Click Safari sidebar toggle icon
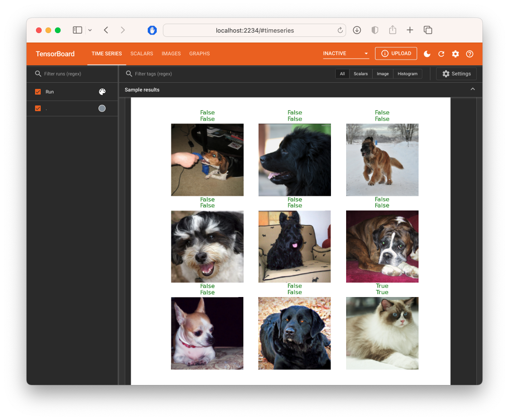509x420 pixels. pos(77,30)
